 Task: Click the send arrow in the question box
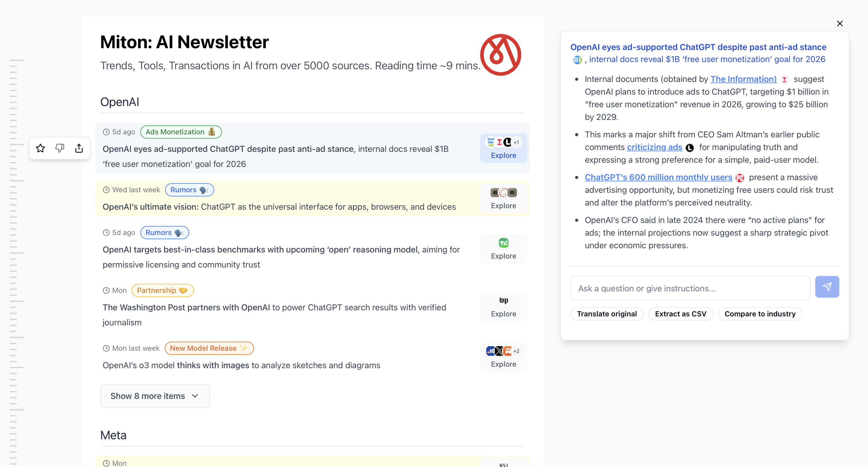(828, 287)
